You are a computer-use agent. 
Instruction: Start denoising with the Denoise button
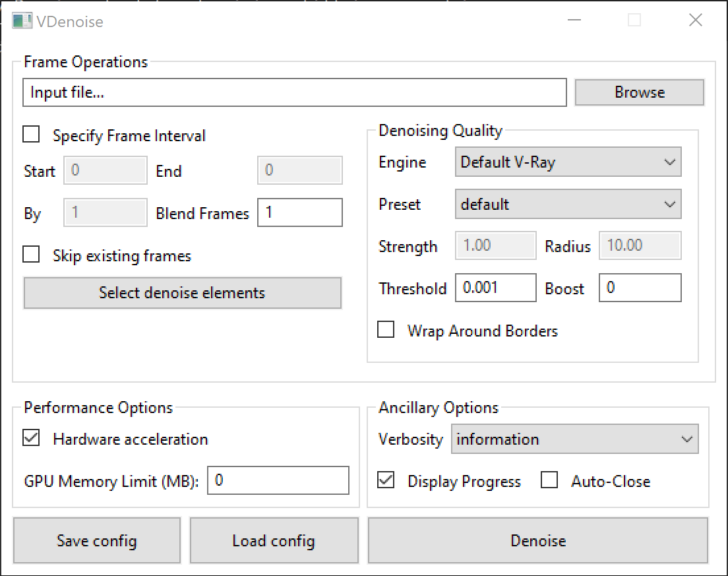538,540
